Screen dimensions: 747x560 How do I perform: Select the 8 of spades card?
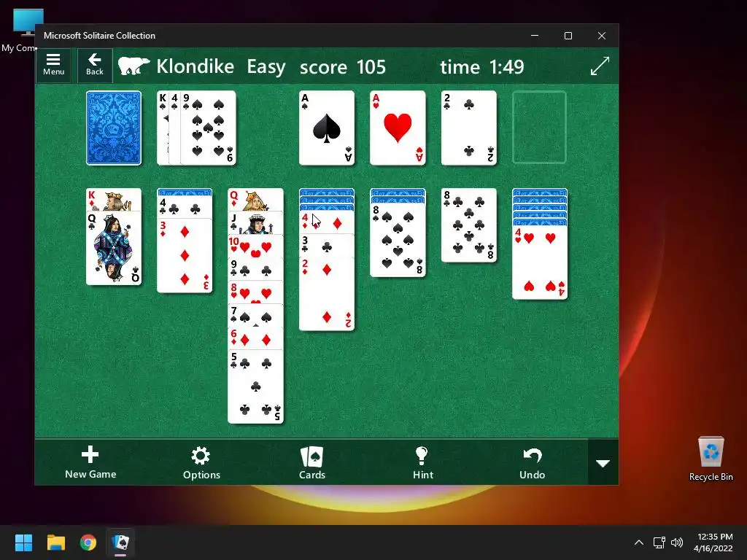tap(398, 240)
